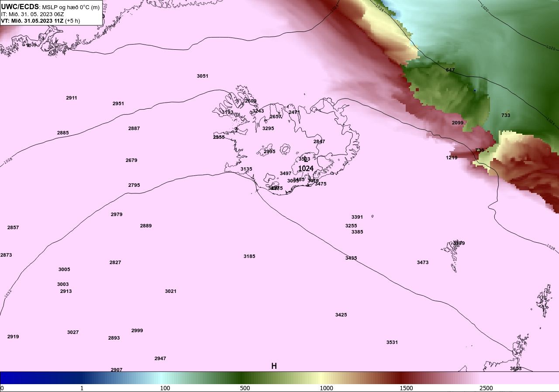
Task: Select the 2609 Westfjords value
Action: click(x=251, y=101)
